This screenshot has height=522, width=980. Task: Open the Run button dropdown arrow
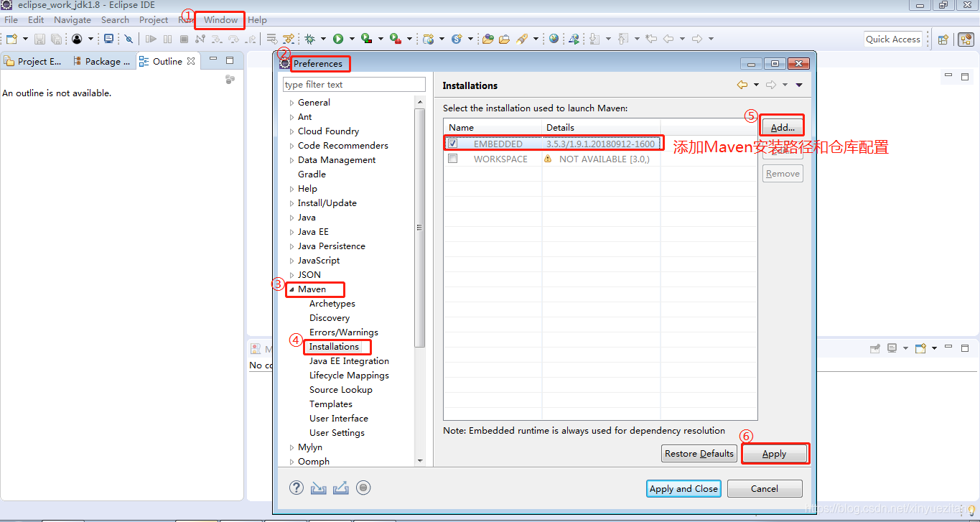(351, 39)
